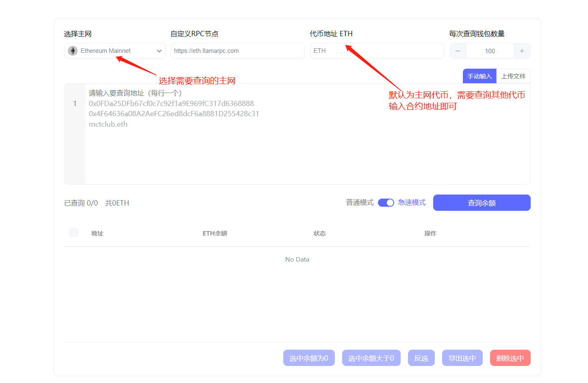
Task: Click the 急速模式 label next to the switch
Action: (x=411, y=202)
